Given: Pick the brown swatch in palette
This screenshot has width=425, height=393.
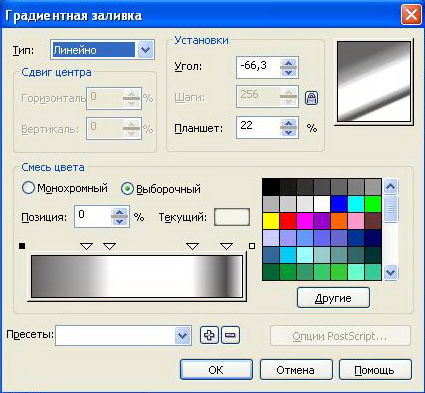Looking at the screenshot, I should (x=373, y=221).
